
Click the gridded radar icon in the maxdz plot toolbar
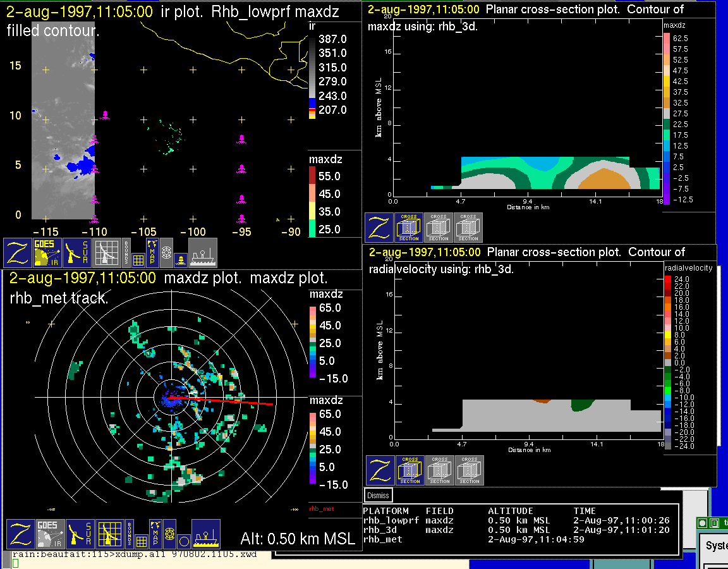click(109, 534)
